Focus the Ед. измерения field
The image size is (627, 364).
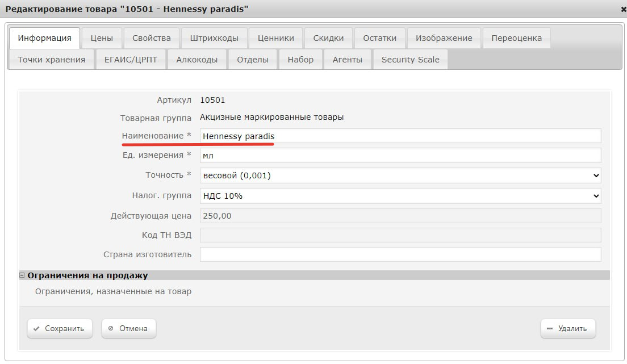coord(400,155)
